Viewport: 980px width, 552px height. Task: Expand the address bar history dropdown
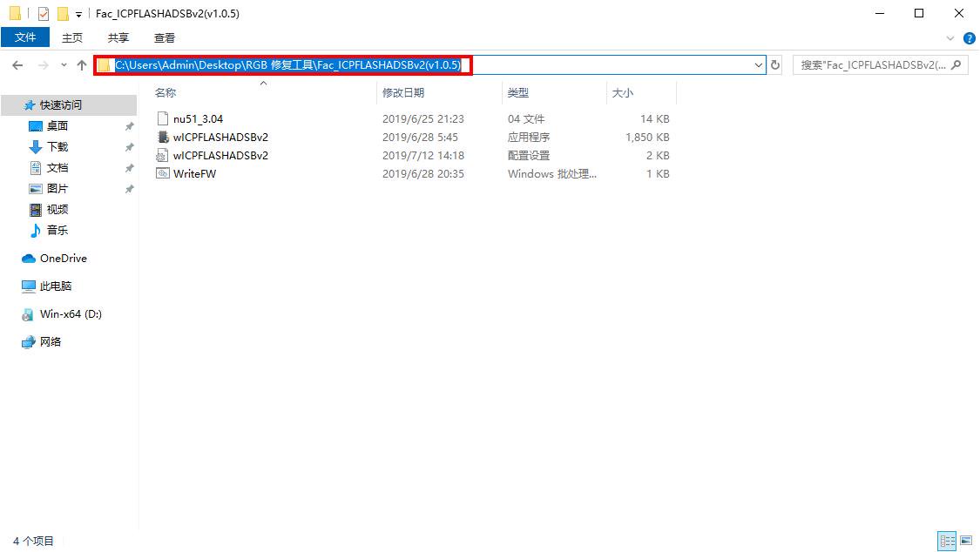[x=758, y=65]
